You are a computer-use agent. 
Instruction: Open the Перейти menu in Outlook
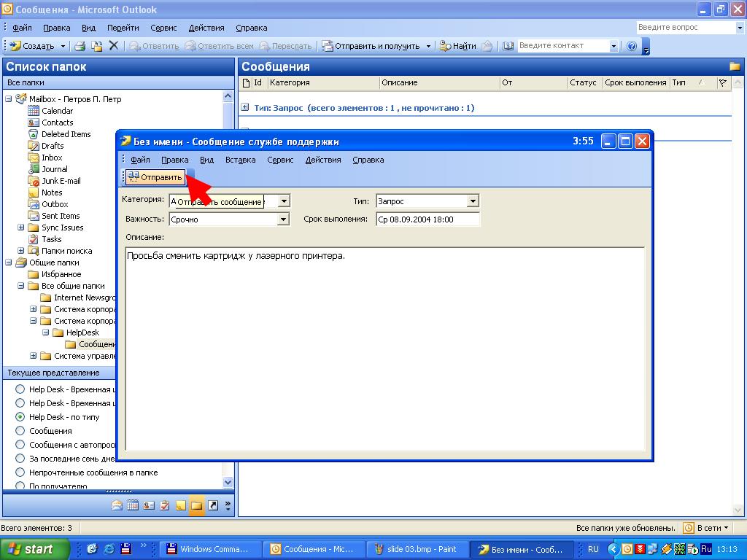123,28
